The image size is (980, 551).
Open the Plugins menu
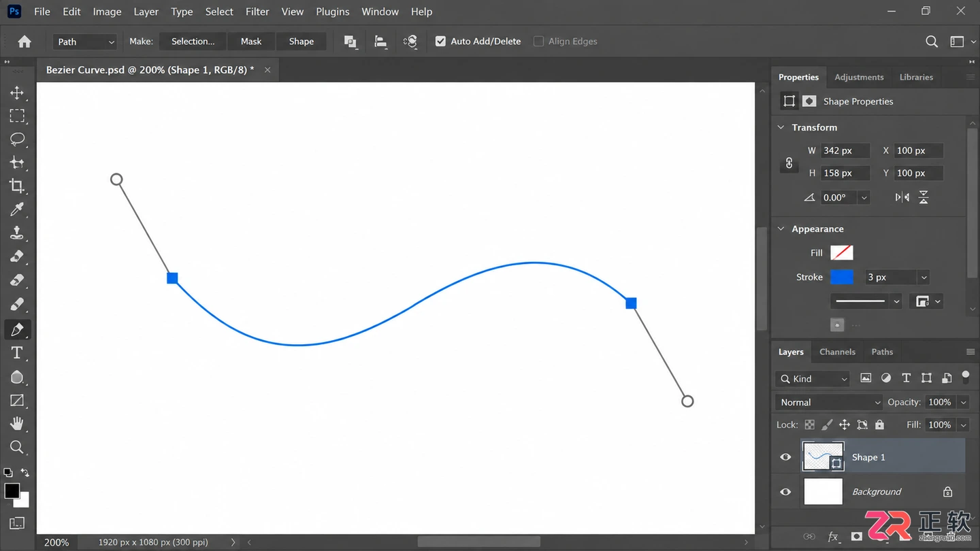pos(333,12)
